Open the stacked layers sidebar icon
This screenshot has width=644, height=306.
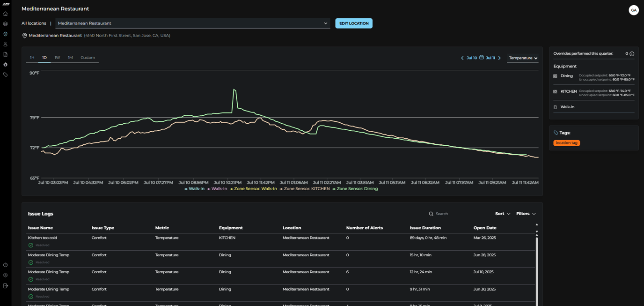pos(6,24)
